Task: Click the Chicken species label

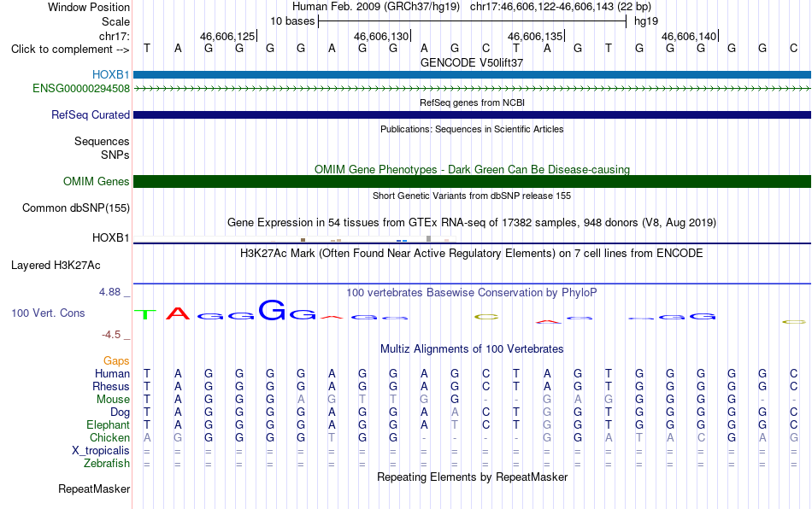Action: click(x=109, y=437)
